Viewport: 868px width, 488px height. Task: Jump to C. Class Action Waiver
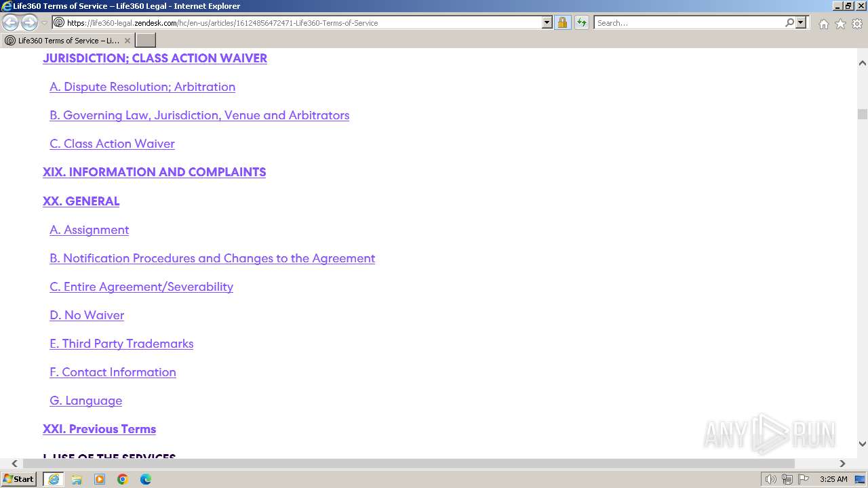112,144
